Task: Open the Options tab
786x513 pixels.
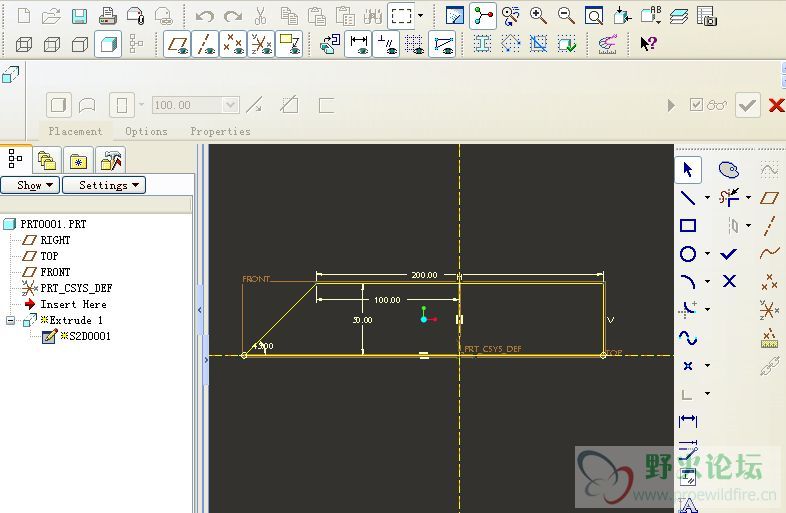Action: [146, 131]
